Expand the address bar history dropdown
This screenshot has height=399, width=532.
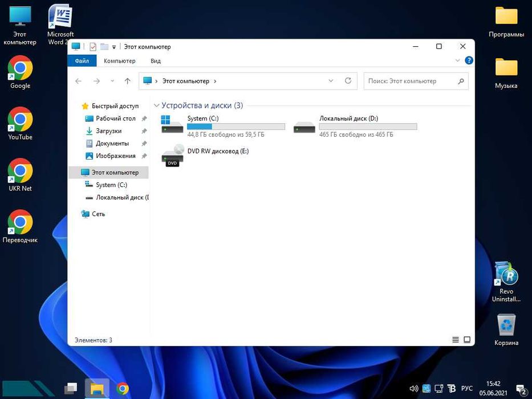(331, 81)
